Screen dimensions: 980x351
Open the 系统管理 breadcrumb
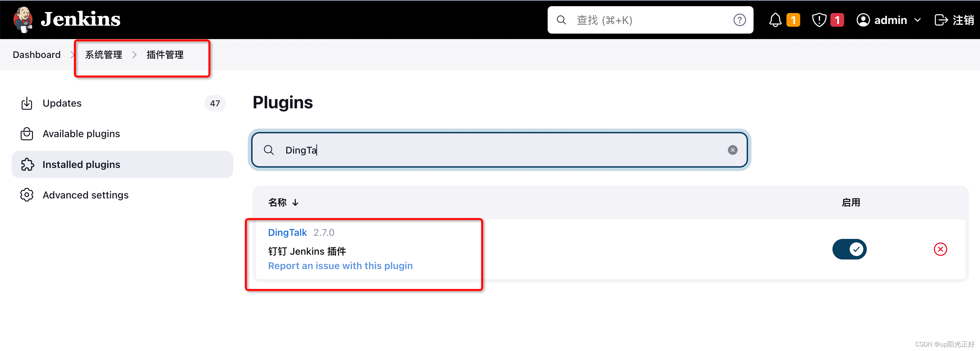click(x=104, y=55)
